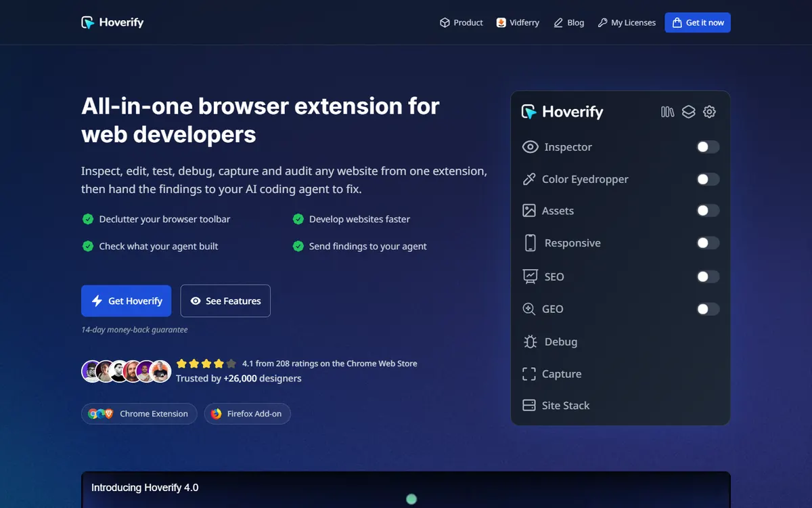Toggle the Inspector switch on
The height and width of the screenshot is (508, 812).
coord(708,147)
